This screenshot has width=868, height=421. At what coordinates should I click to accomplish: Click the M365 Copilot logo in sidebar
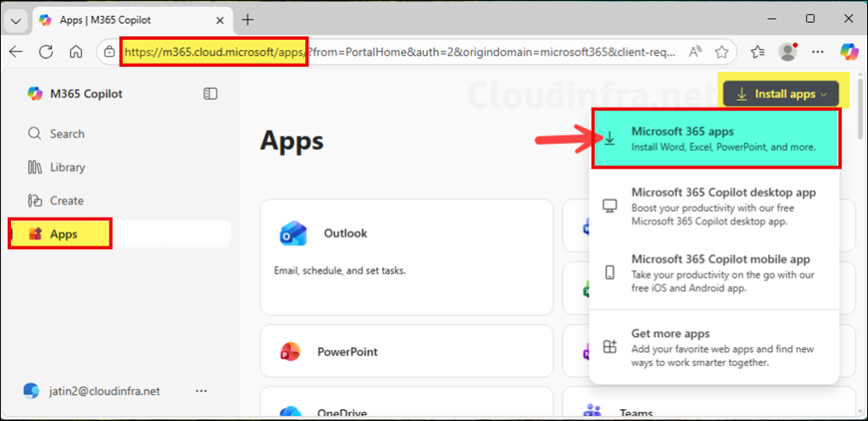coord(35,93)
